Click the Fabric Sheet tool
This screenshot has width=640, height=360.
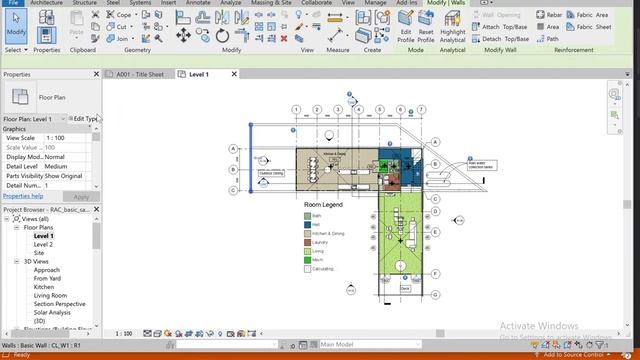point(589,27)
